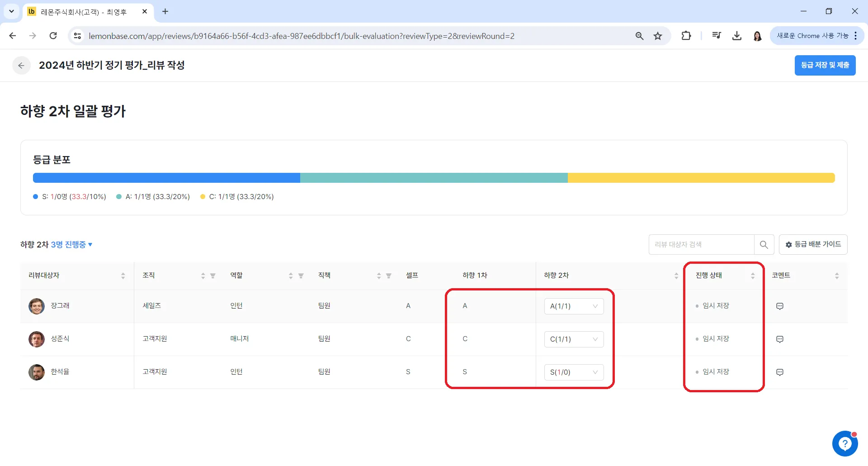Focus the 리뷰 대상자 검색 input
This screenshot has width=868, height=466.
[702, 245]
